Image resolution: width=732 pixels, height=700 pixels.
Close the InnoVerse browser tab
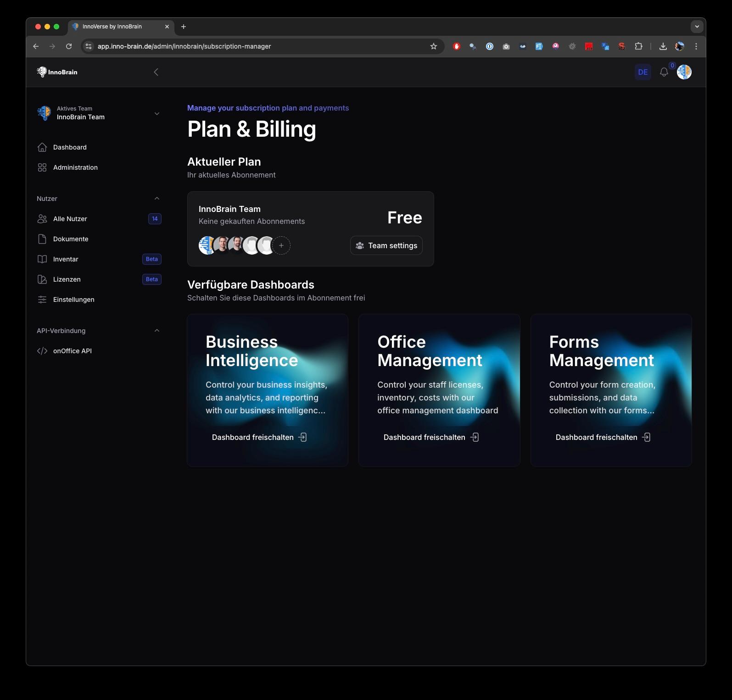(x=167, y=27)
